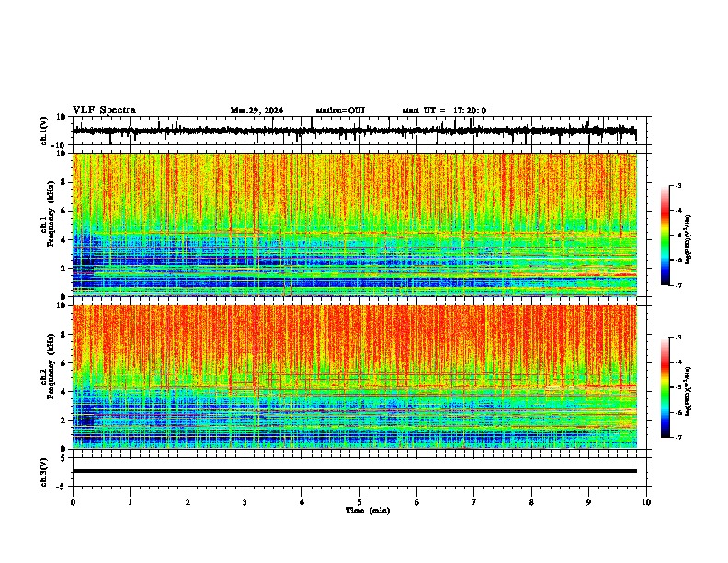This screenshot has width=728, height=563.
Task: Click time axis tick label 7
Action: [474, 502]
